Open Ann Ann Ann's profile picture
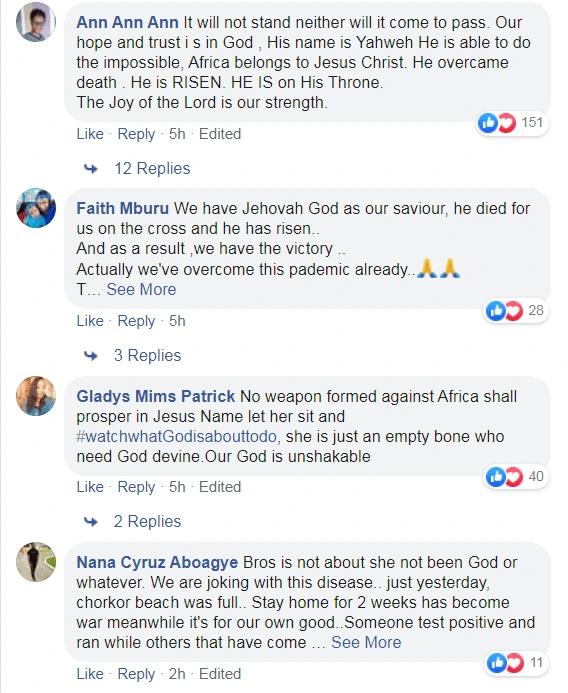Image resolution: width=568 pixels, height=693 pixels. coord(36,22)
